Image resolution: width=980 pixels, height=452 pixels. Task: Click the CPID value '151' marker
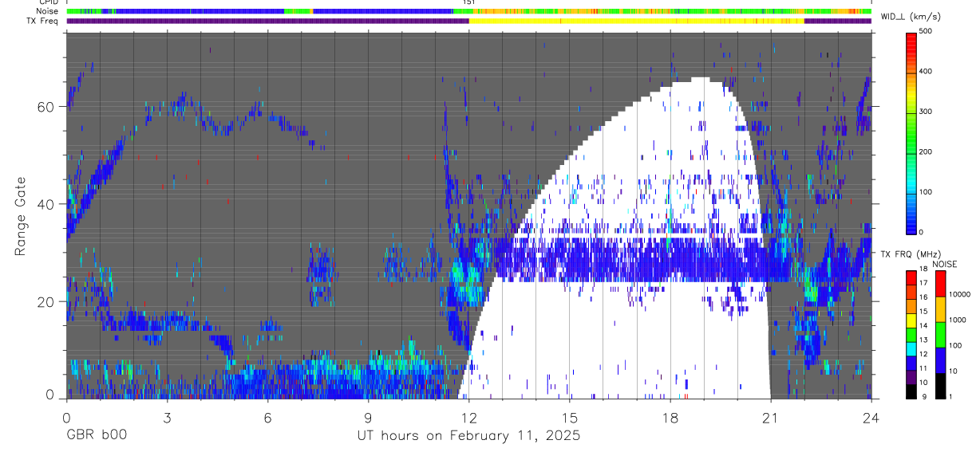(x=468, y=3)
